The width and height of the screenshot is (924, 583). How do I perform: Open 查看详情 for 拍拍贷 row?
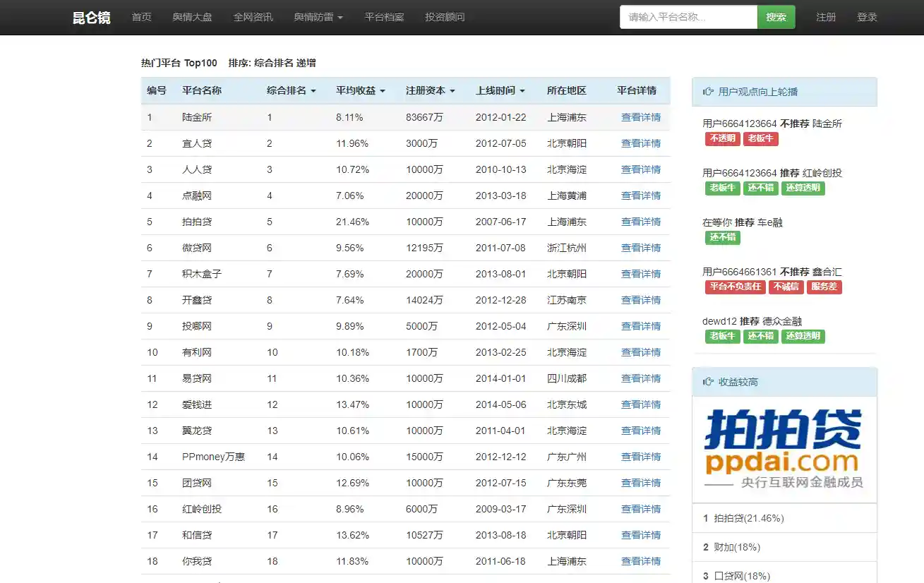point(640,222)
